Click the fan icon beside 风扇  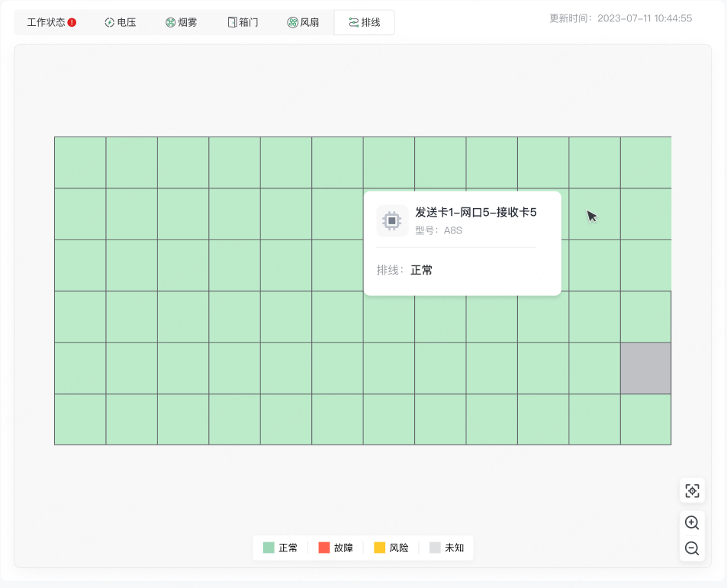coord(293,22)
